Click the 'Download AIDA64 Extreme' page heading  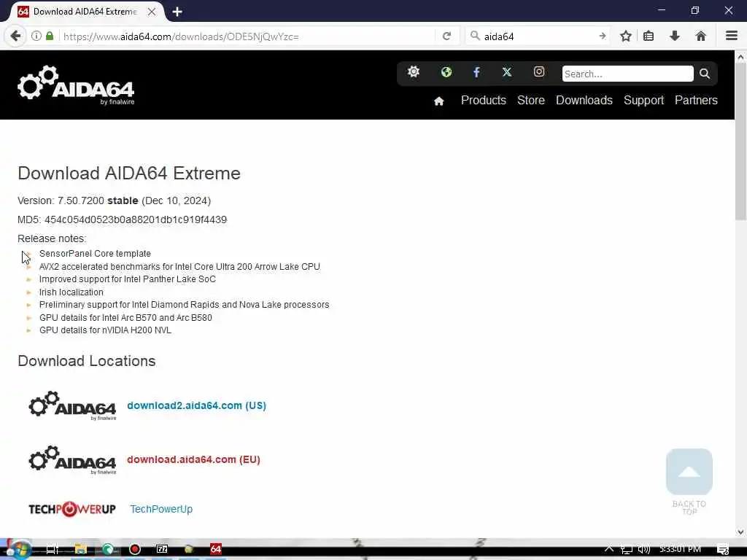[129, 174]
